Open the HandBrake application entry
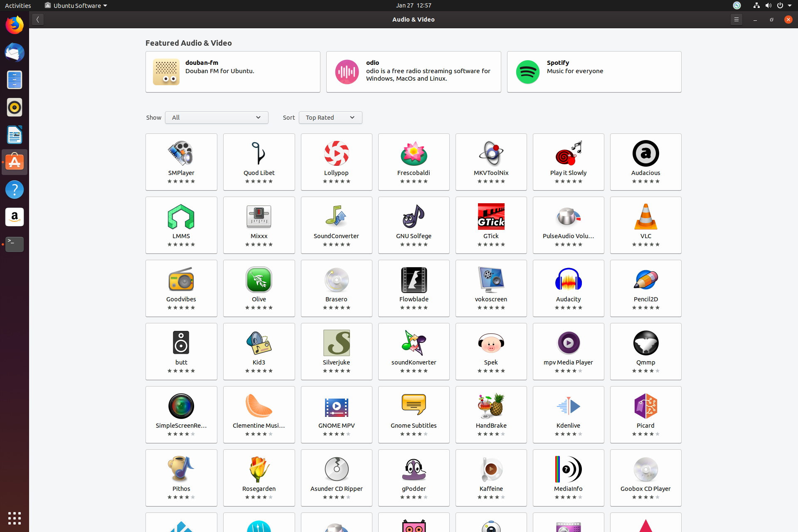 click(491, 414)
